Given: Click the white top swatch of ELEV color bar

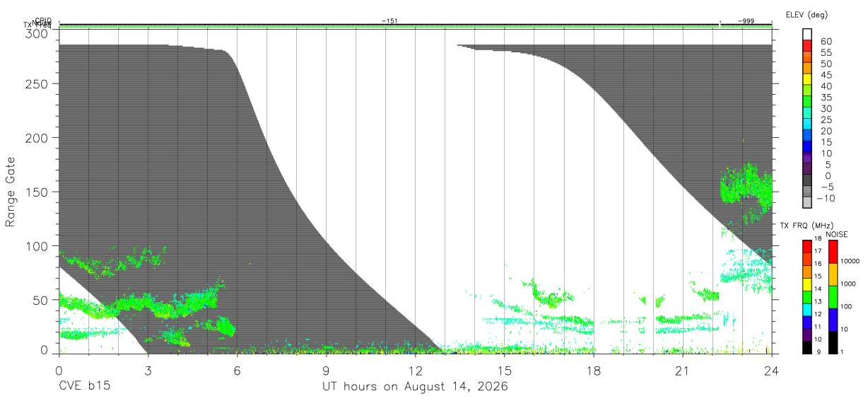Looking at the screenshot, I should 807,34.
